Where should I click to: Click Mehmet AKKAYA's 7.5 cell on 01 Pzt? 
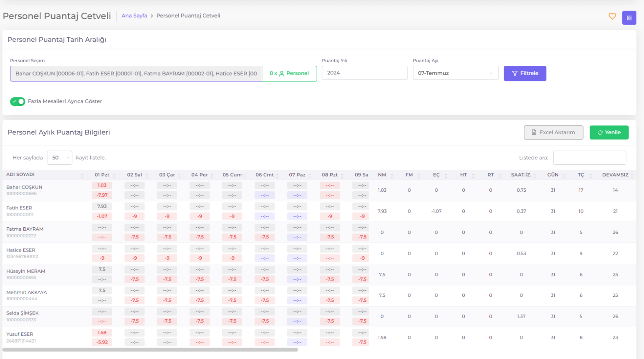[102, 291]
